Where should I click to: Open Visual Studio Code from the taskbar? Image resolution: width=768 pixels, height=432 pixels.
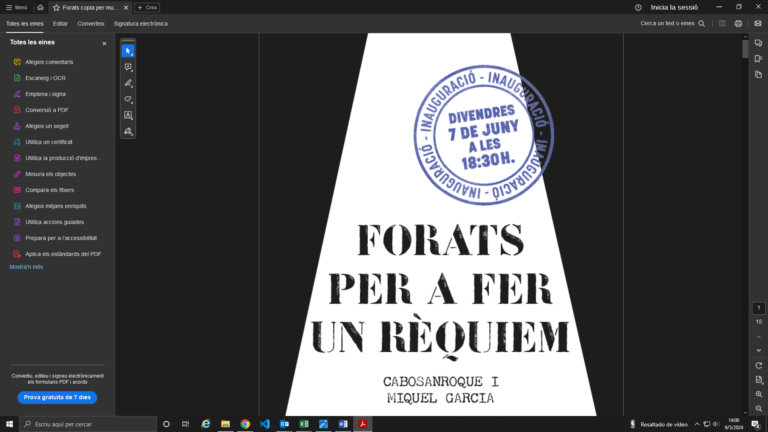[264, 424]
